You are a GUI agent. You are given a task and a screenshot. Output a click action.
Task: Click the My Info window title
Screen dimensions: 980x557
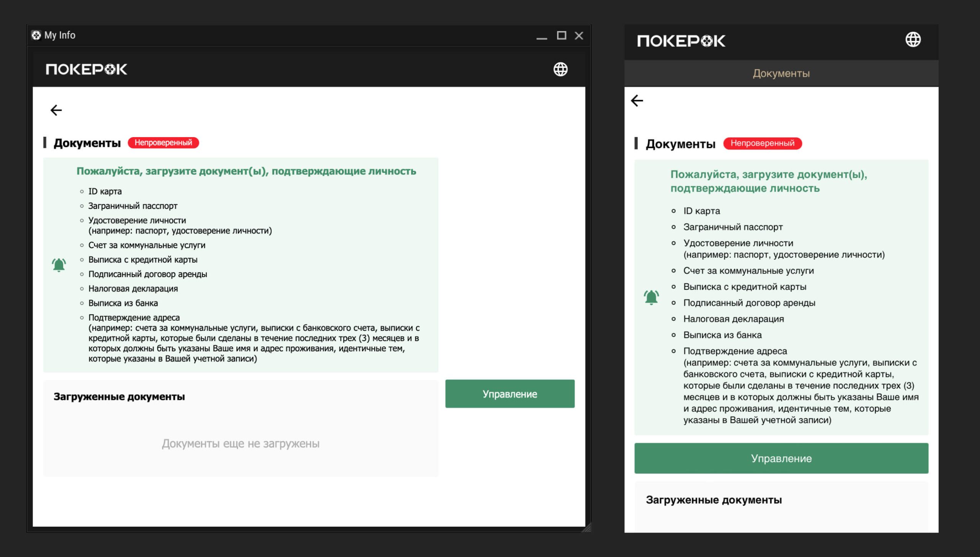click(x=59, y=35)
